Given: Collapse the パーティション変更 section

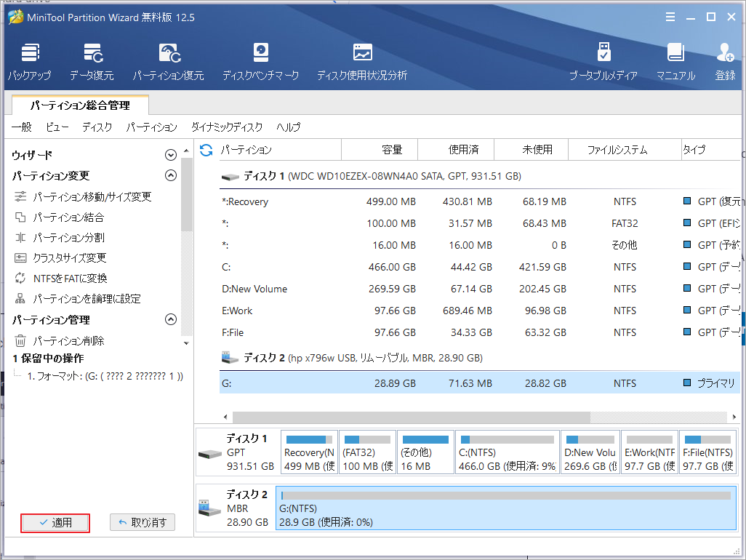Looking at the screenshot, I should coord(170,175).
